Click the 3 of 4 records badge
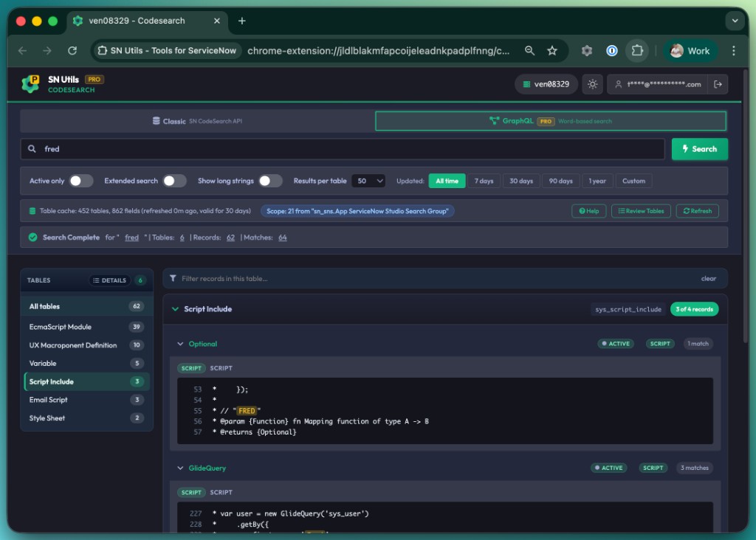756x540 pixels. pyautogui.click(x=694, y=309)
